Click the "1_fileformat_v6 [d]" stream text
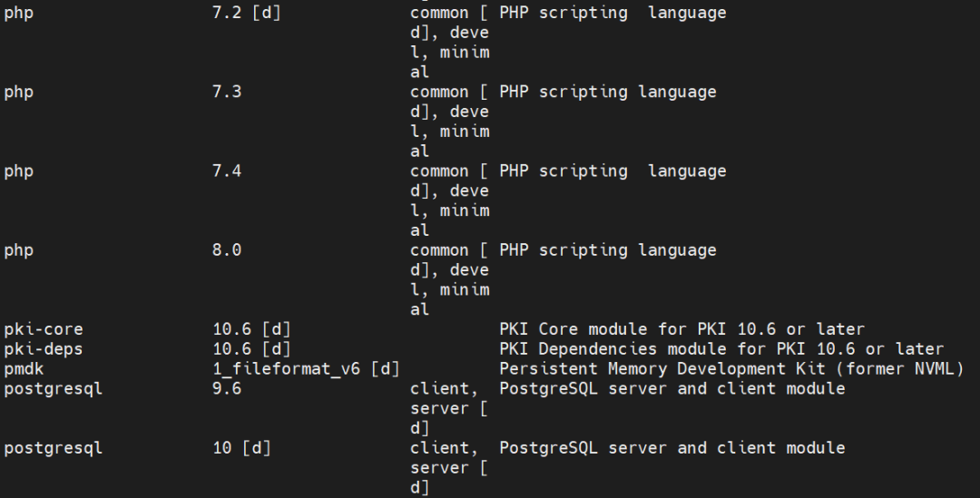980x498 pixels. (306, 369)
